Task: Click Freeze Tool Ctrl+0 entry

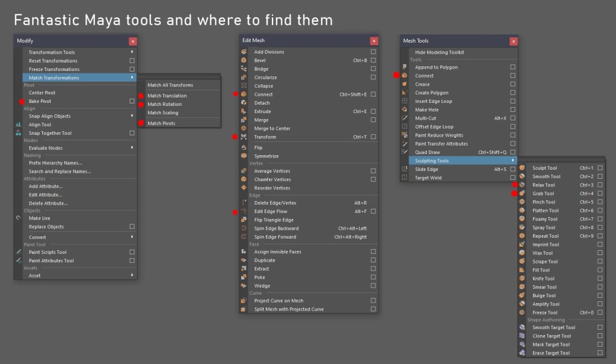Action: [561, 312]
